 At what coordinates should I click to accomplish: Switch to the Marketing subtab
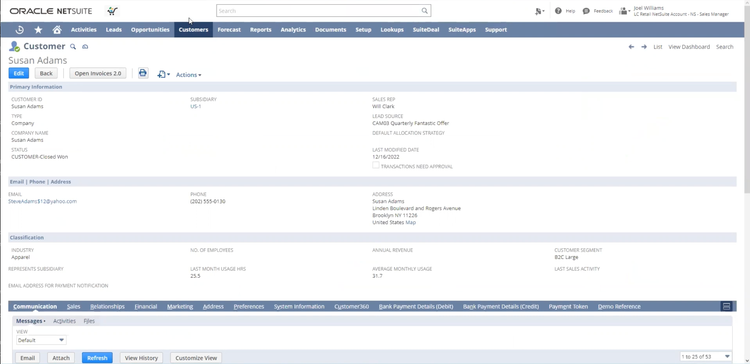(180, 307)
